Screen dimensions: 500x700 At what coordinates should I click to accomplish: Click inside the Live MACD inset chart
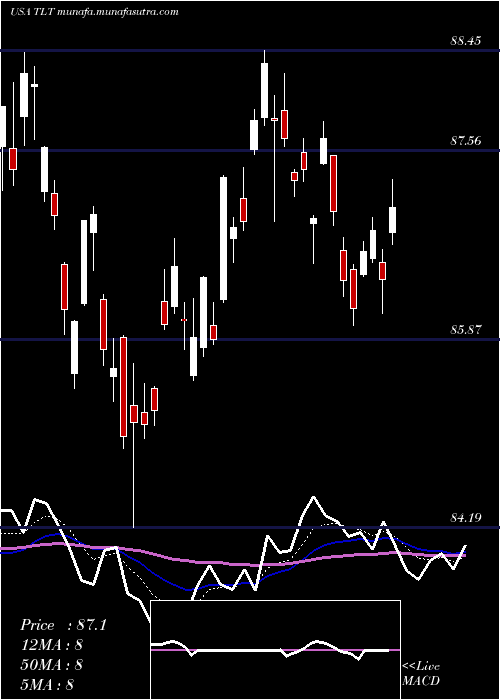tap(275, 650)
